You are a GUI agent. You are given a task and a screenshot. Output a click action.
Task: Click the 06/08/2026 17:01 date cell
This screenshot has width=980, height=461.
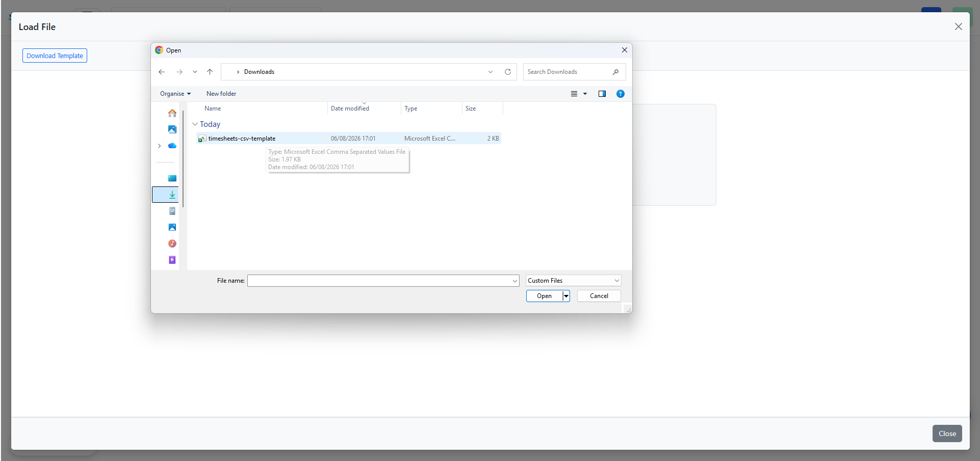click(353, 139)
